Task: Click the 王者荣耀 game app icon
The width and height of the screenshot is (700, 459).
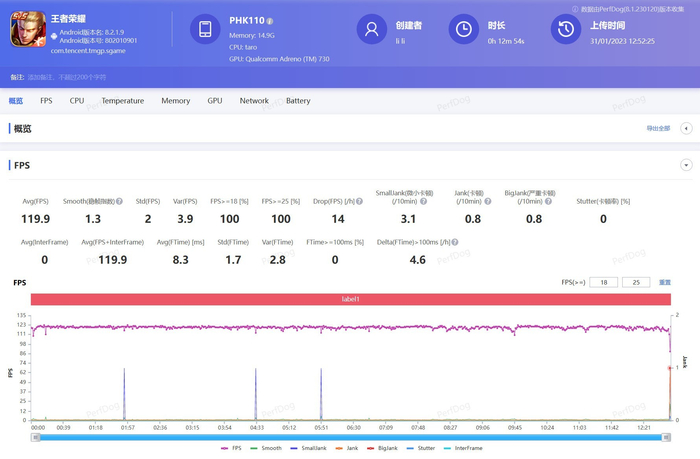Action: (28, 30)
